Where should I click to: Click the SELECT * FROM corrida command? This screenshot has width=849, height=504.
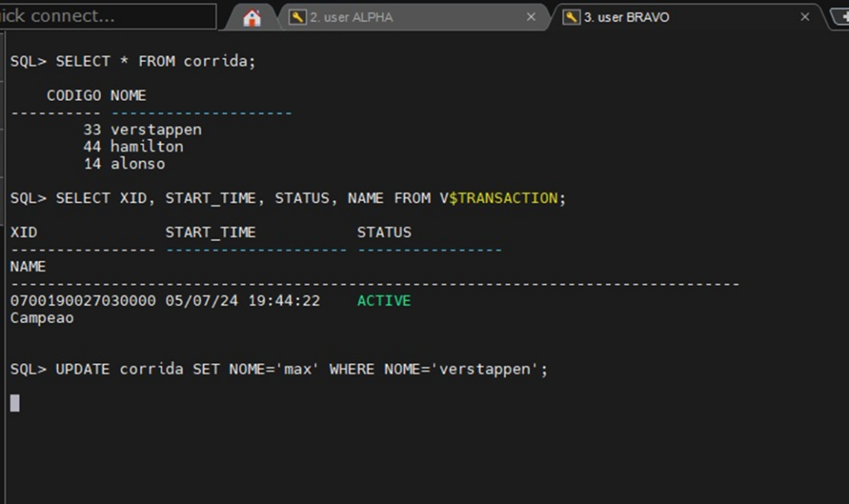tap(133, 61)
